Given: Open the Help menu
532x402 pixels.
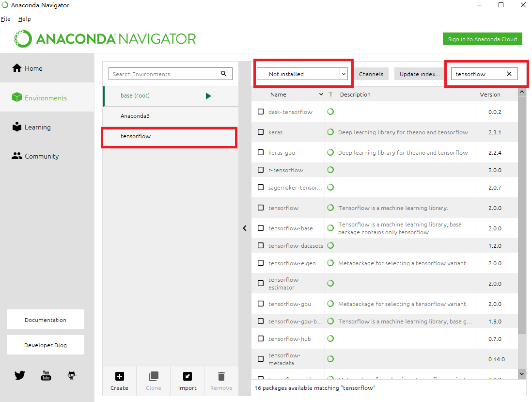Looking at the screenshot, I should [24, 19].
